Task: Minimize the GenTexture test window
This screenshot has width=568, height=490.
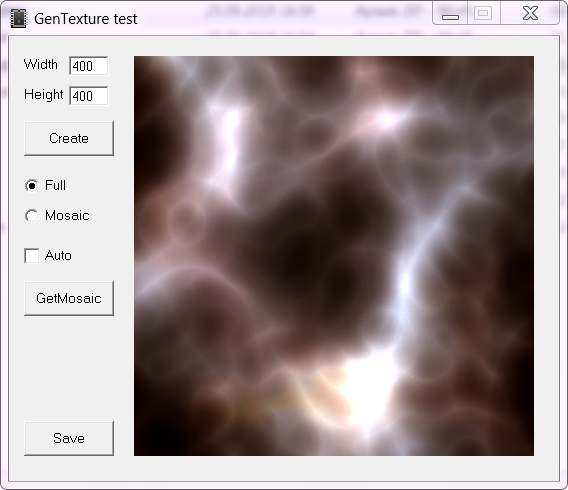Action: [x=450, y=13]
